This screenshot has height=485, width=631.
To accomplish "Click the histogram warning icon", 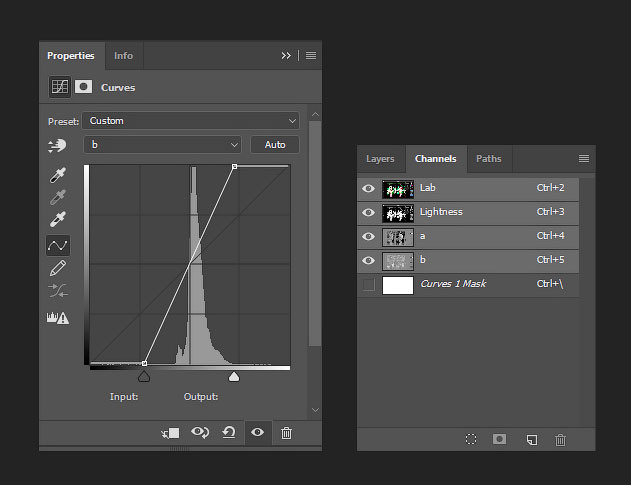I will pos(58,318).
